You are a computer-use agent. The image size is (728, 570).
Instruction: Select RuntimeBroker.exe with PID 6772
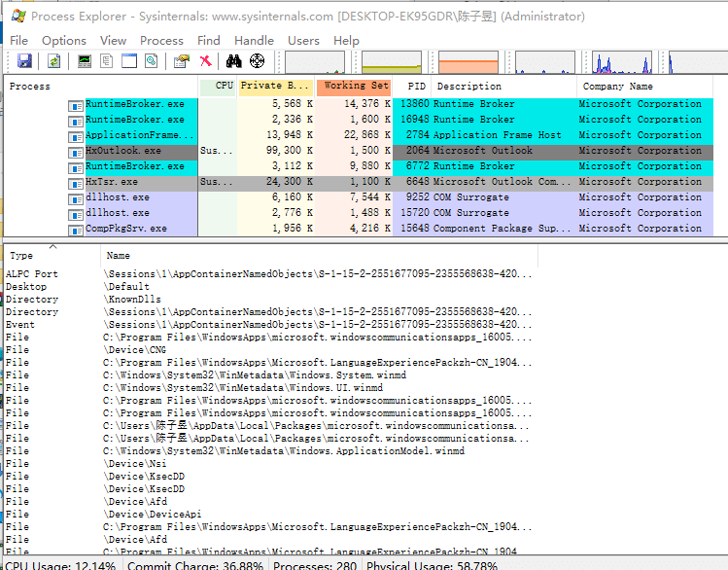(359, 166)
